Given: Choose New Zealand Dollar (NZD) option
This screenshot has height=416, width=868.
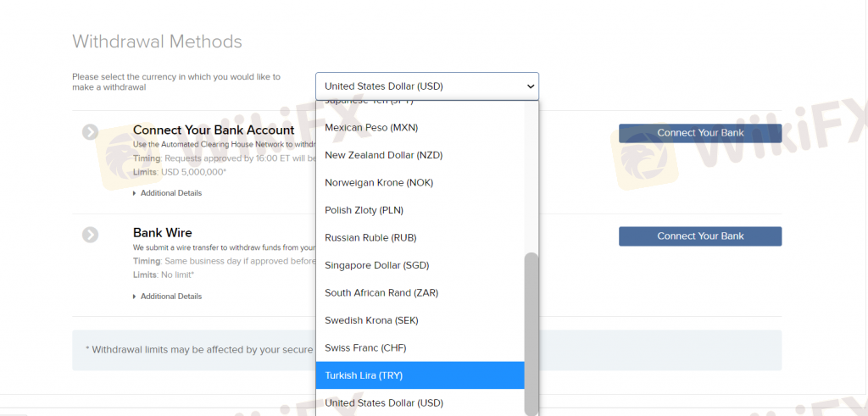Looking at the screenshot, I should pos(382,155).
